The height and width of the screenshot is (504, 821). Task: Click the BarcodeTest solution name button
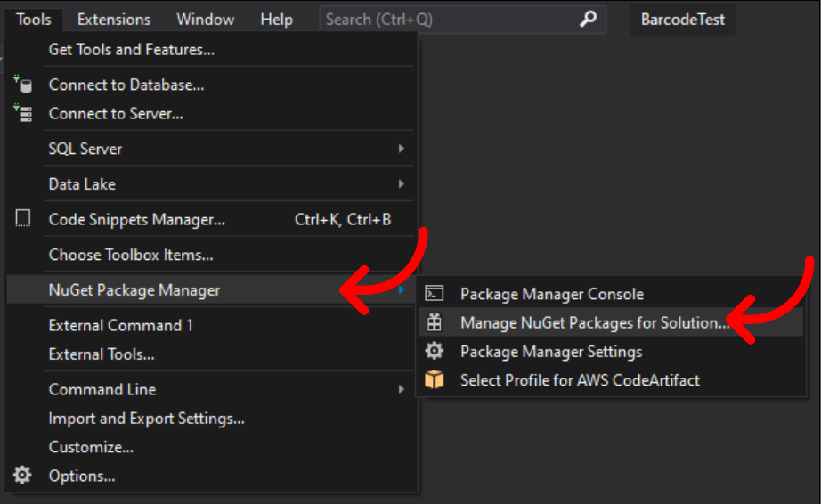(x=683, y=20)
